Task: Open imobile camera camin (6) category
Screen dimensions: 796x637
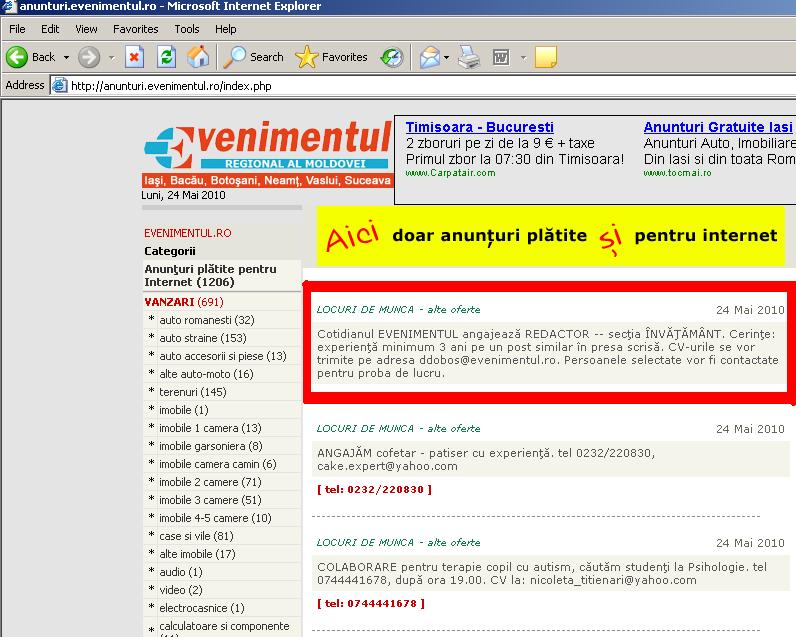Action: point(218,464)
